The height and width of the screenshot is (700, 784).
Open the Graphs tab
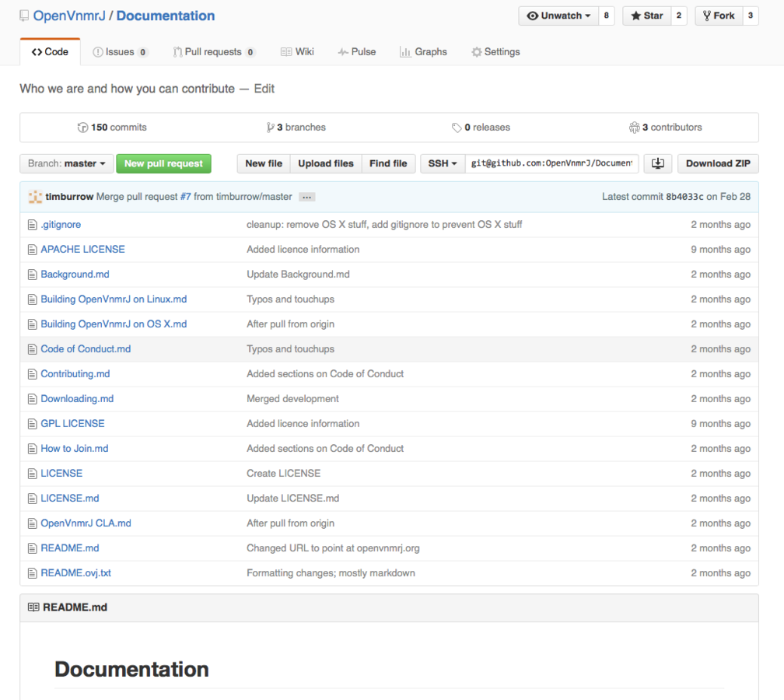(423, 52)
